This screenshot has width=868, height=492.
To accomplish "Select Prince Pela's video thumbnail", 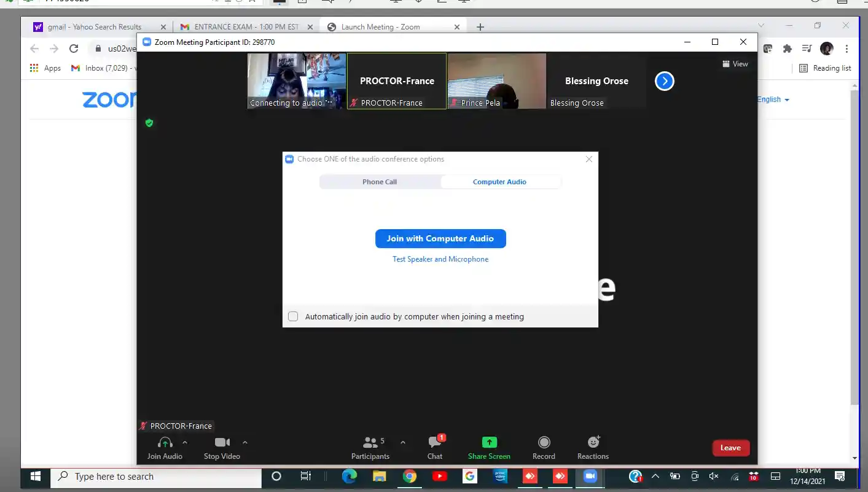I will [x=496, y=81].
